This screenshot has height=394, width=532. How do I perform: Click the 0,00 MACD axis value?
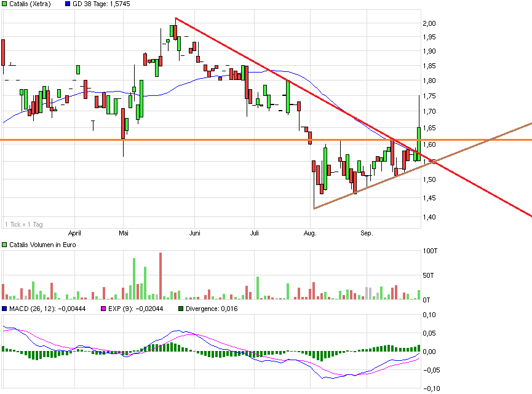429,352
